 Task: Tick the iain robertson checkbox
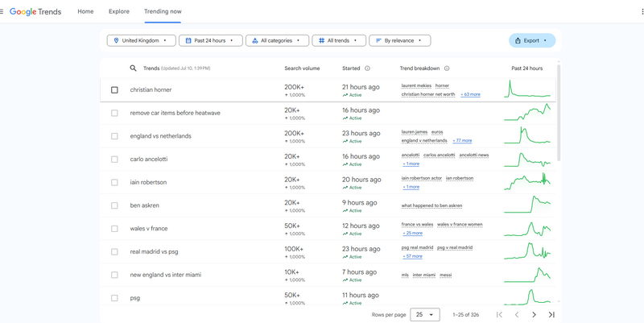tap(114, 182)
